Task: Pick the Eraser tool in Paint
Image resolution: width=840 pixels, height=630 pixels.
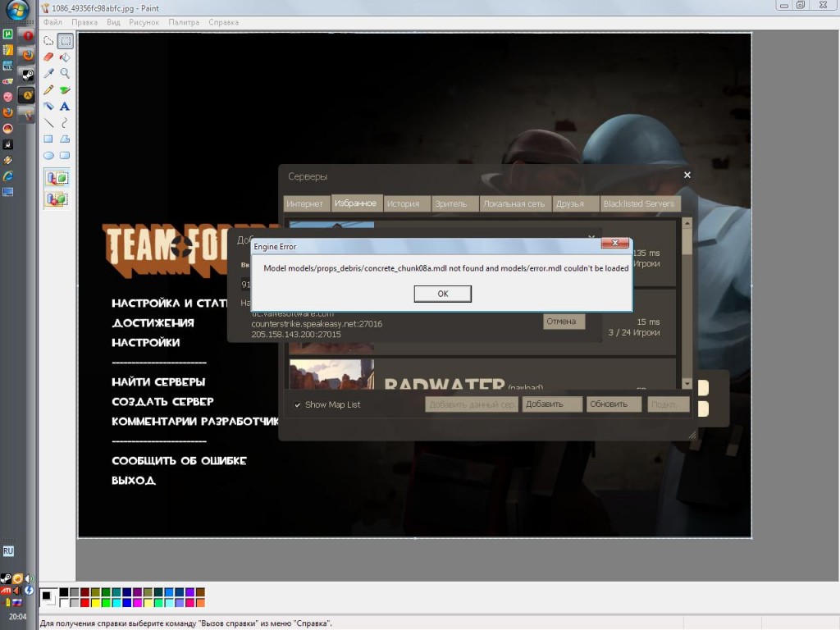Action: [x=48, y=57]
